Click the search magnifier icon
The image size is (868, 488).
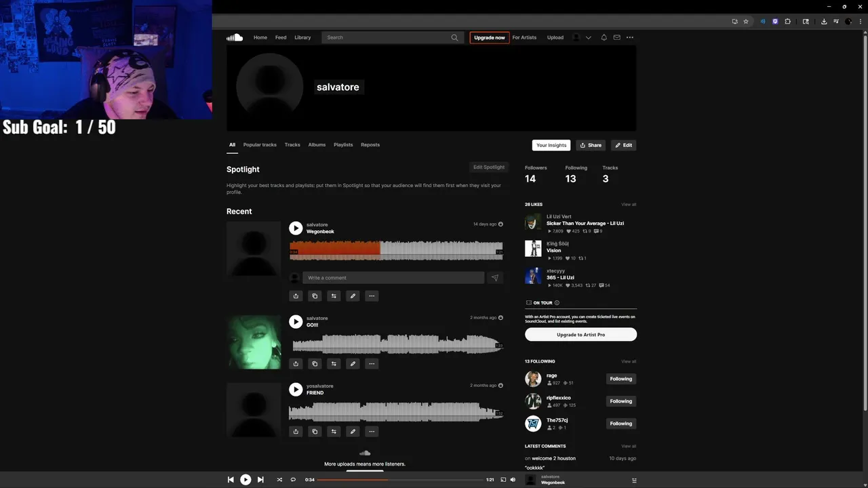click(x=454, y=37)
